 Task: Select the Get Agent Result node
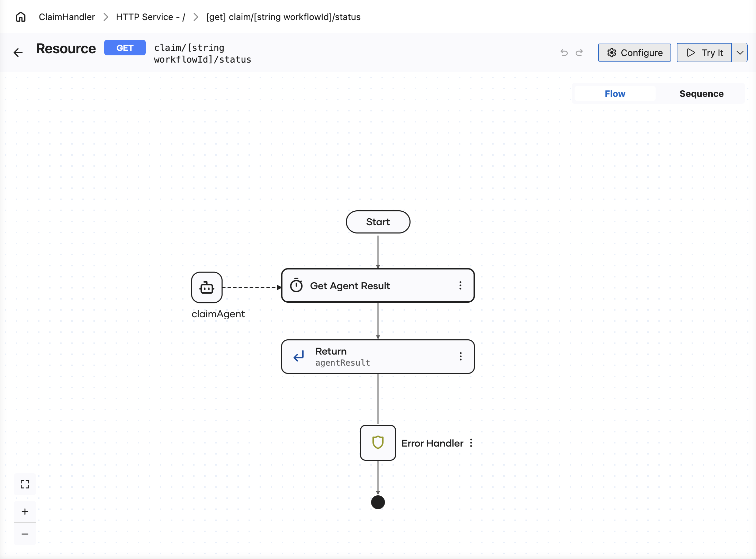tap(378, 285)
